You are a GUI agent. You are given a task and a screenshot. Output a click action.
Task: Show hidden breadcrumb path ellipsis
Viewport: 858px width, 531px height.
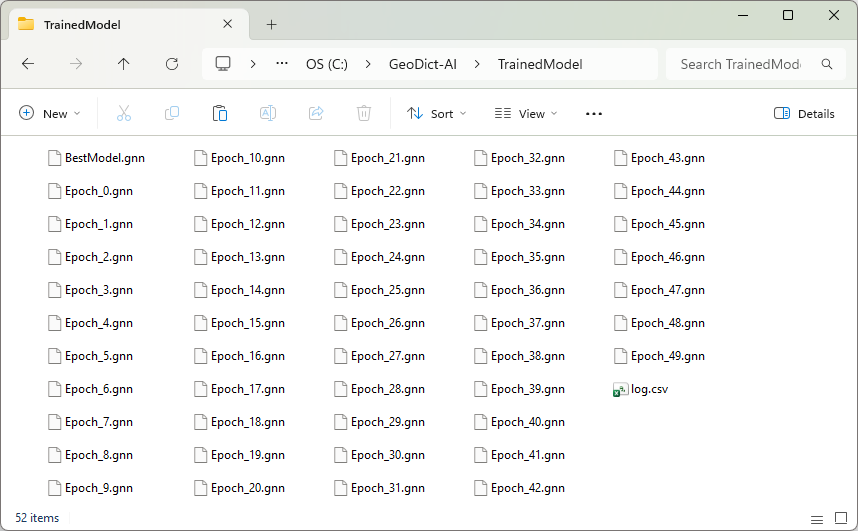tap(282, 64)
